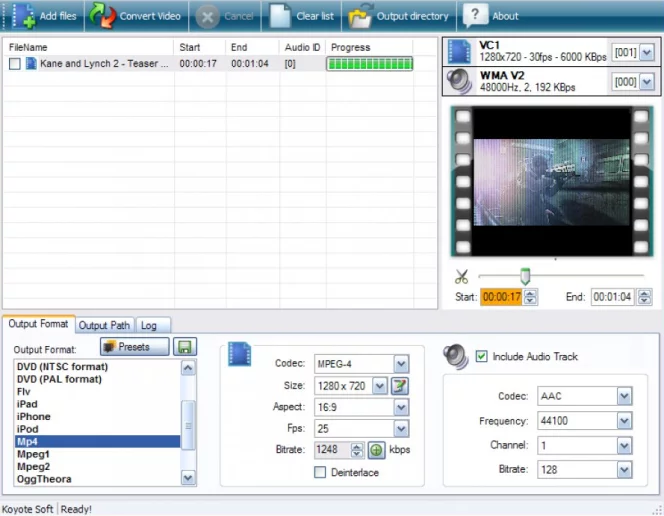
Task: Enable the Deinterlace checkbox
Action: pos(320,472)
